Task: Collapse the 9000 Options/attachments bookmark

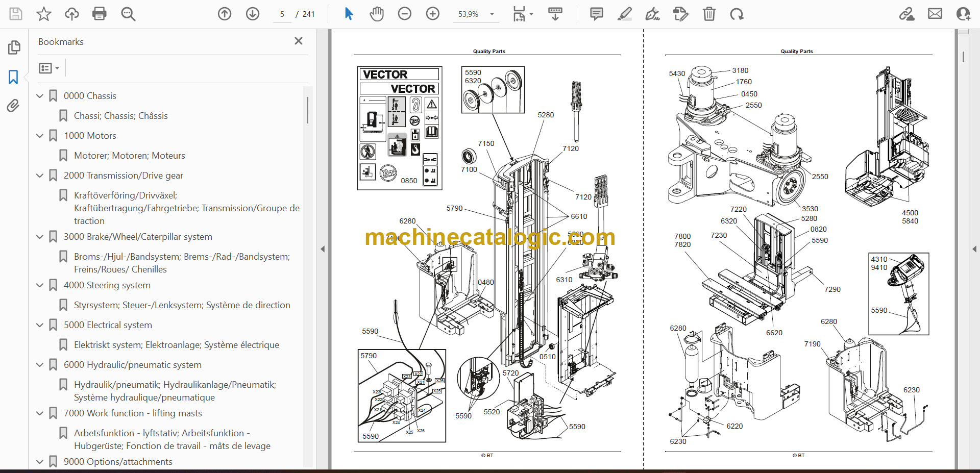Action: [x=40, y=461]
